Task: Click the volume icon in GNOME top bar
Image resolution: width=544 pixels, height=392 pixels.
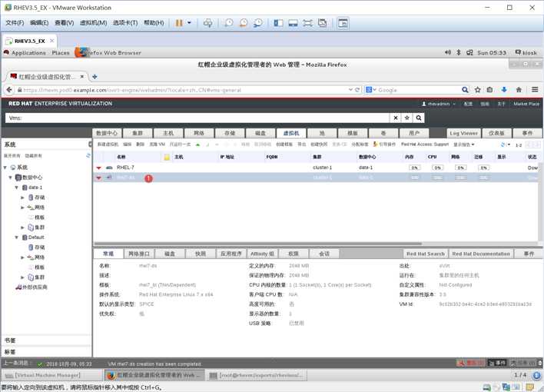Action: pyautogui.click(x=448, y=52)
